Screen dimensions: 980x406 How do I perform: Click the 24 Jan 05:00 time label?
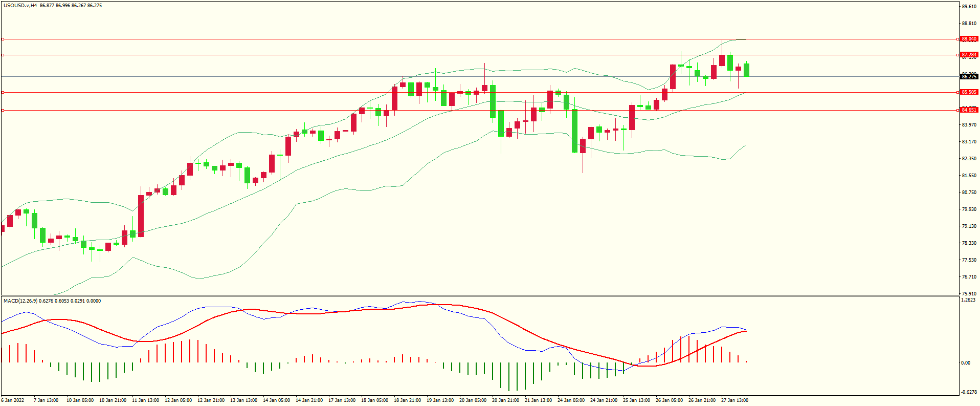coord(571,400)
